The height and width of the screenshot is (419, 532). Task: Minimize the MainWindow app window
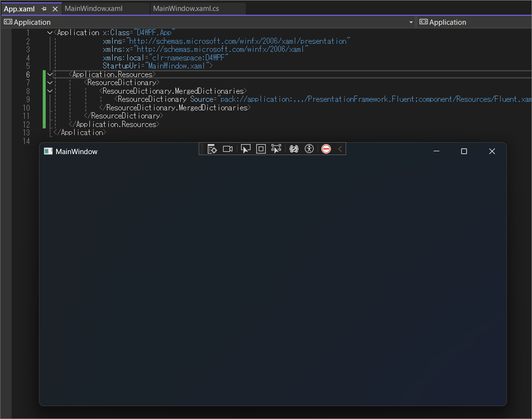click(x=436, y=151)
